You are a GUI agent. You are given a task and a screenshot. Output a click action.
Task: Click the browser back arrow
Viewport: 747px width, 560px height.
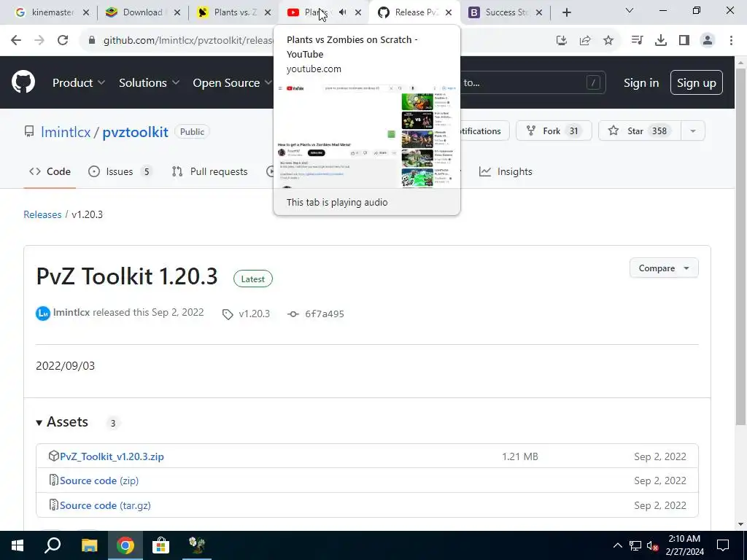(16, 40)
